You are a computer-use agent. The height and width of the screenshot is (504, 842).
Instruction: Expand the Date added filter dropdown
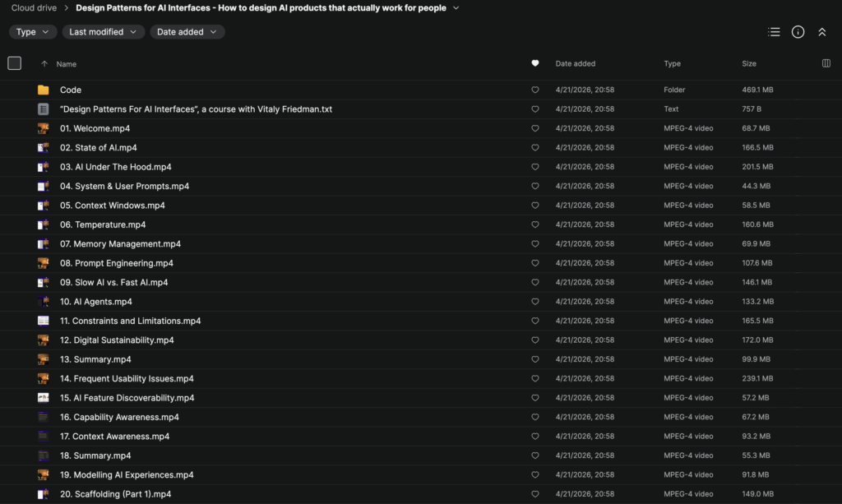tap(187, 32)
